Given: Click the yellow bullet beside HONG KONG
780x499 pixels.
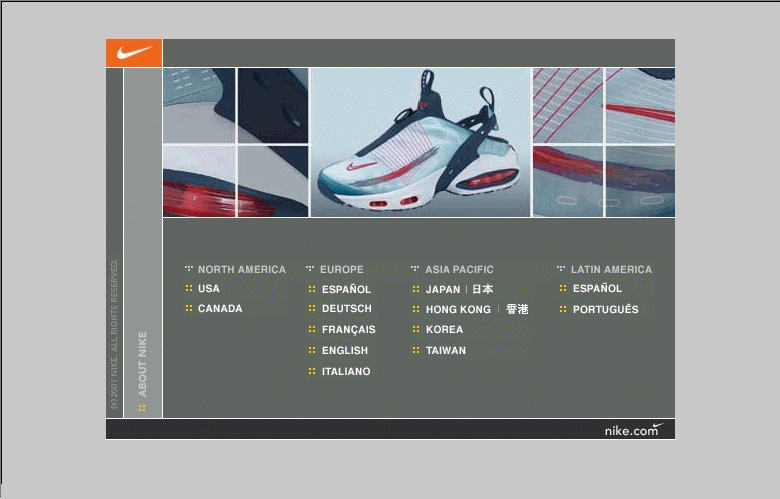Looking at the screenshot, I should coord(416,309).
